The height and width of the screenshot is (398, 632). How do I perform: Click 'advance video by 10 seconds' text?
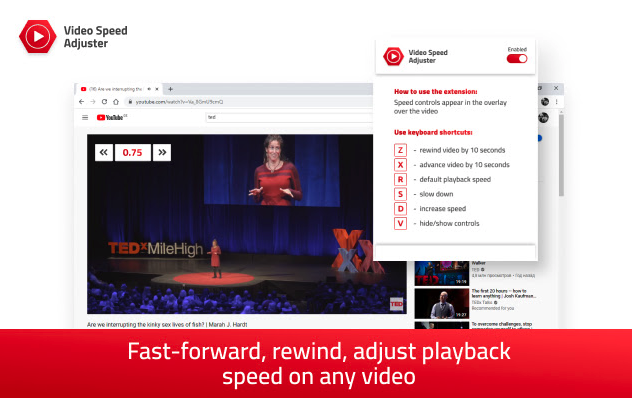(x=464, y=165)
